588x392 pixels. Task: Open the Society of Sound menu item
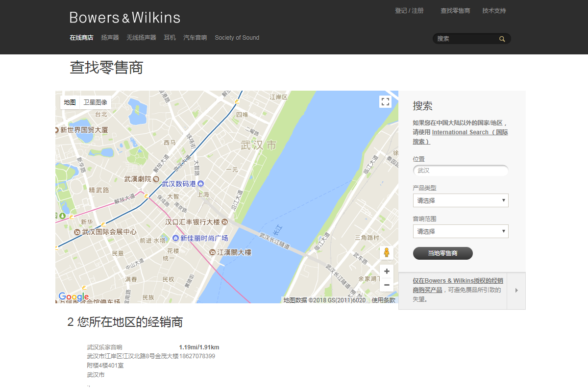click(x=237, y=38)
